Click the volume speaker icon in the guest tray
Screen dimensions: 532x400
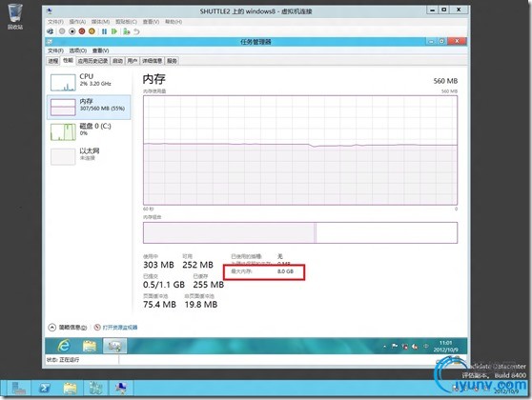coord(415,347)
